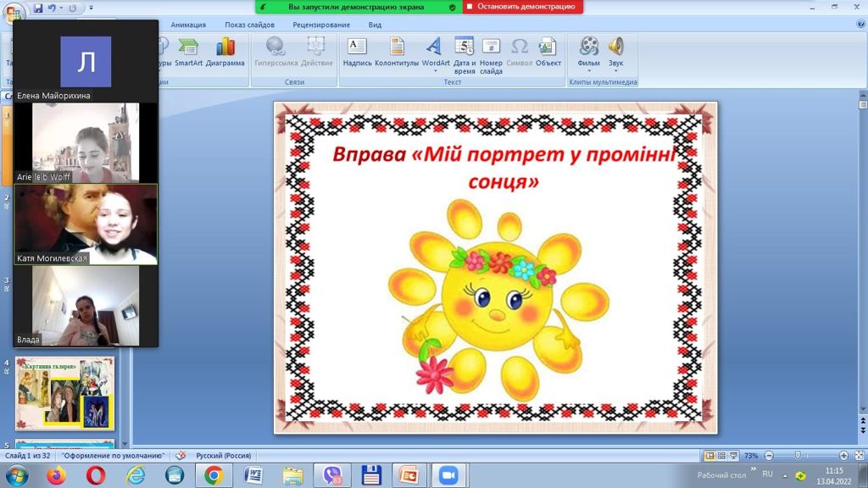The height and width of the screenshot is (488, 868).
Task: Click the Надпись text box tool
Action: point(357,52)
